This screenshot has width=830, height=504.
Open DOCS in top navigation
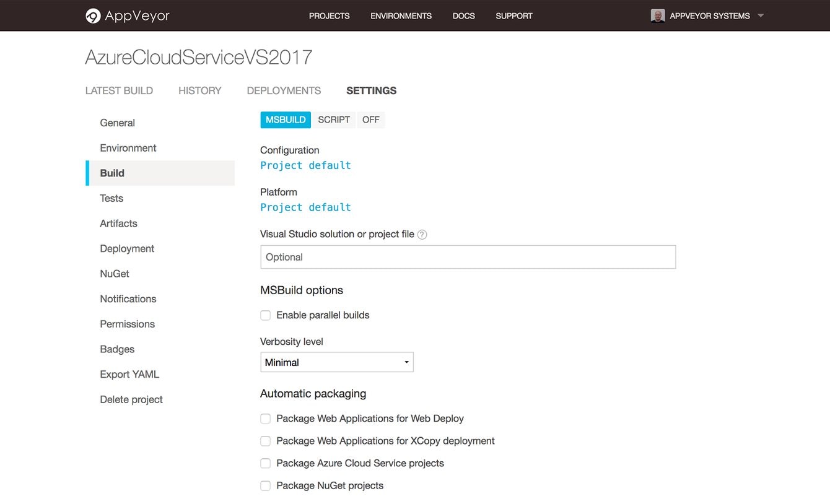(x=464, y=16)
